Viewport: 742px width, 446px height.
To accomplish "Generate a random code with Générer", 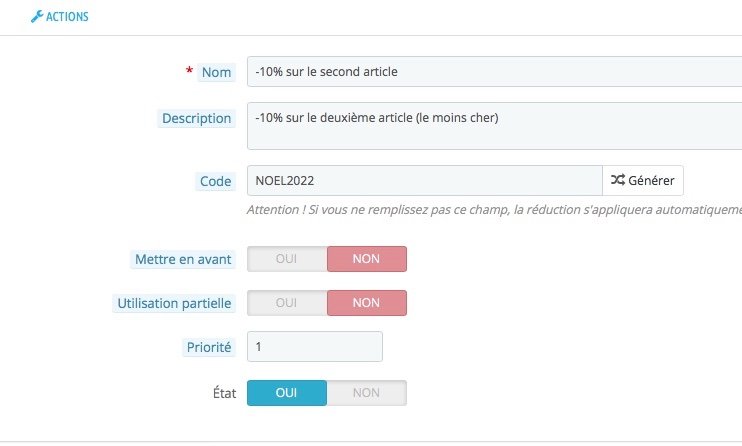I will coord(643,180).
